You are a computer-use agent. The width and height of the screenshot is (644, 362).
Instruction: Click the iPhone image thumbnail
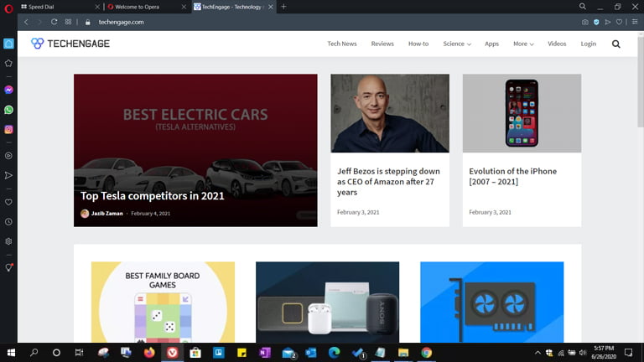[x=522, y=113]
